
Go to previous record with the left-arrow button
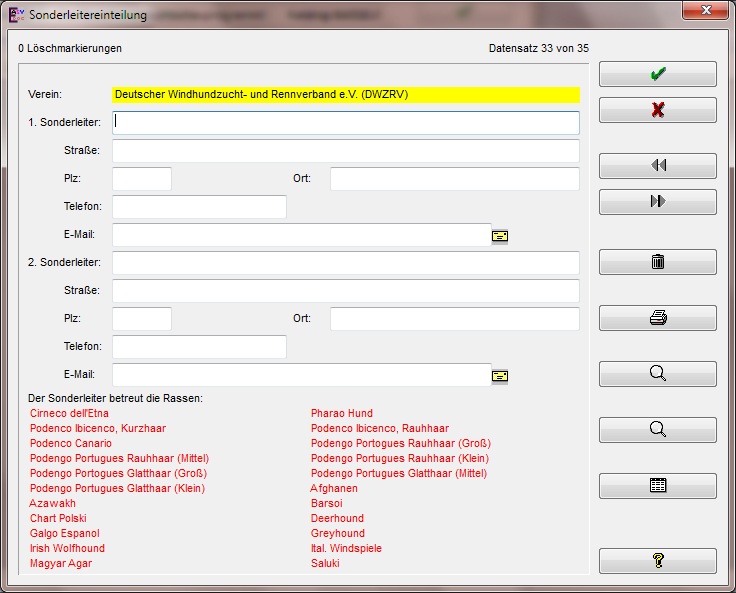pos(658,165)
